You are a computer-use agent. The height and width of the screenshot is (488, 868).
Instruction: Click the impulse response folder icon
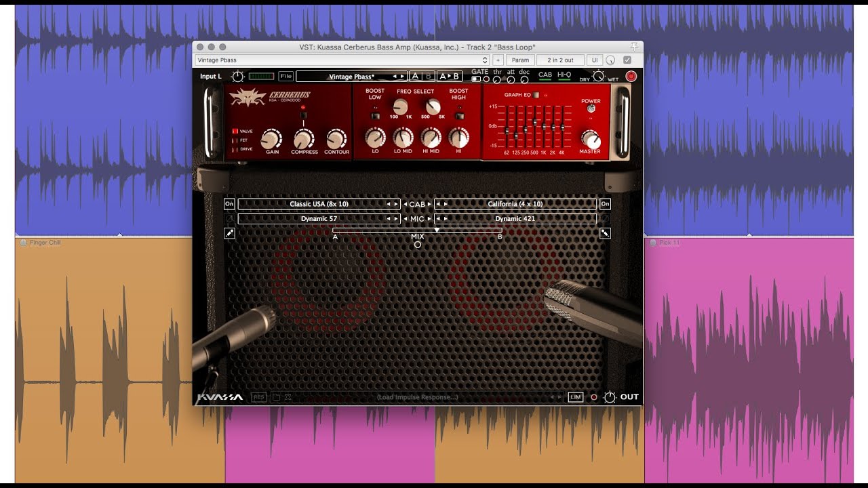pos(276,397)
